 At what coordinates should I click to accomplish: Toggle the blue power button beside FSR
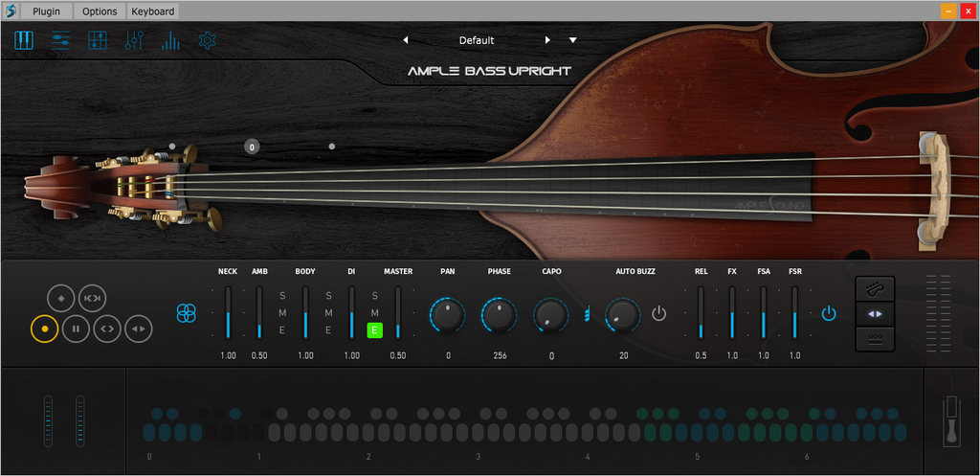point(829,313)
